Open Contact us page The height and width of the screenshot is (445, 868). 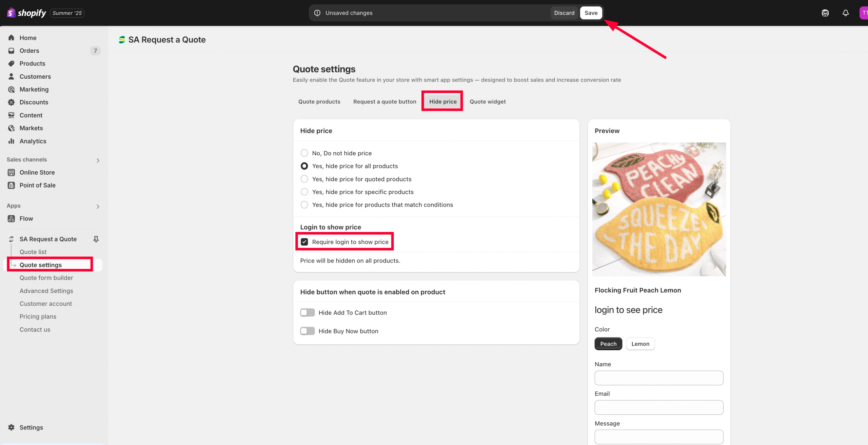pos(35,329)
